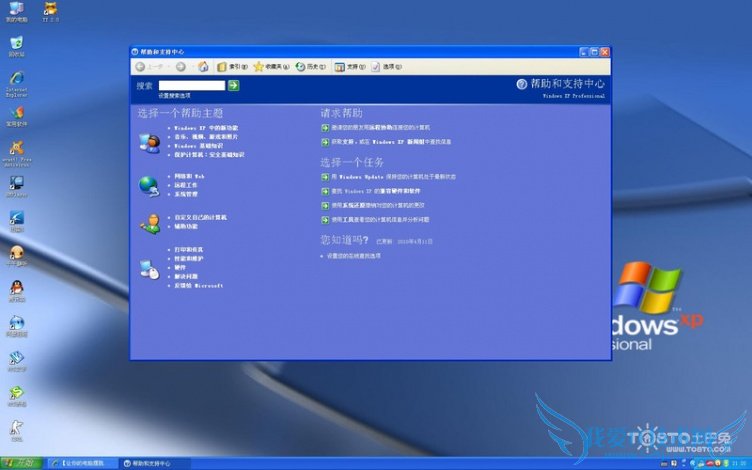Image resolution: width=752 pixels, height=470 pixels.
Task: Click the user-with-monitor help topic icon
Action: [x=150, y=143]
